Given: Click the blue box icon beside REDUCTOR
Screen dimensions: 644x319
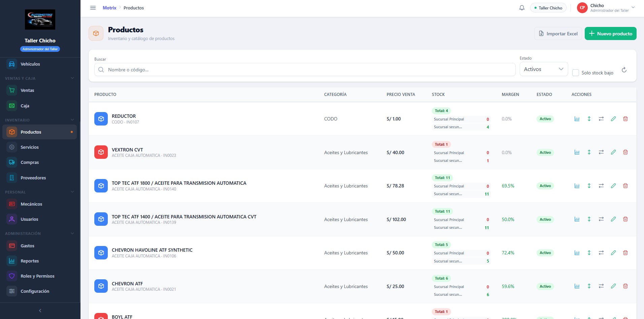Looking at the screenshot, I should (101, 119).
